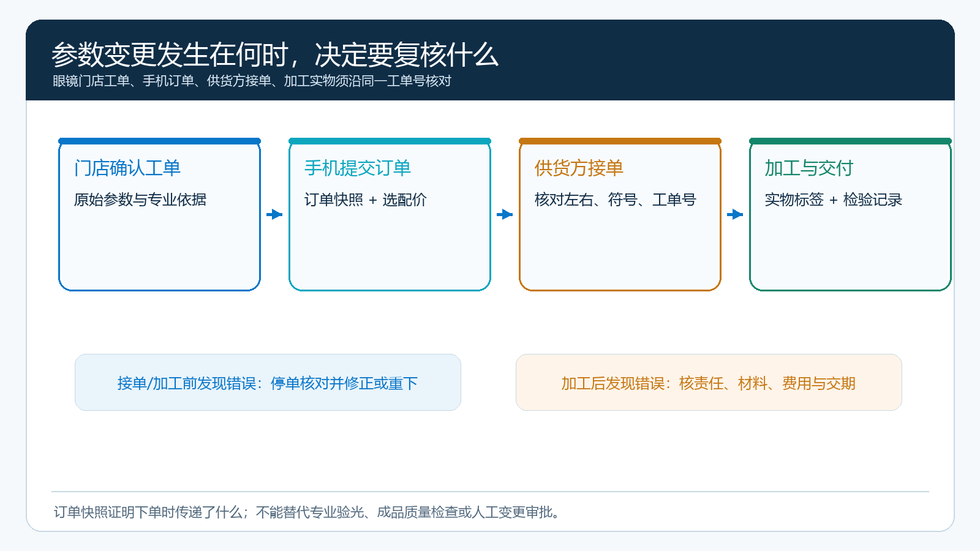Viewport: 980px width, 551px height.
Task: Click the footer note about 订单快照
Action: (307, 512)
